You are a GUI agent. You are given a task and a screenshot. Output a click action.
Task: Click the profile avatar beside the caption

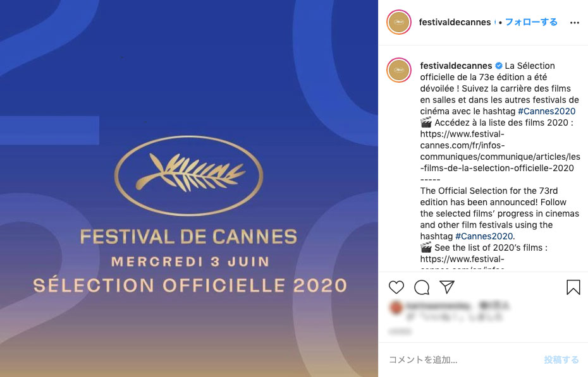point(399,69)
